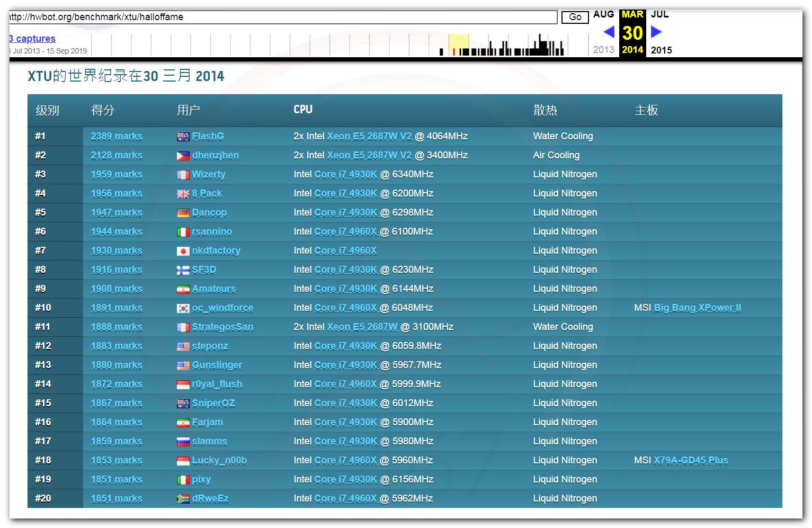
Task: Click the Russian flag beside slamms
Action: pos(183,442)
